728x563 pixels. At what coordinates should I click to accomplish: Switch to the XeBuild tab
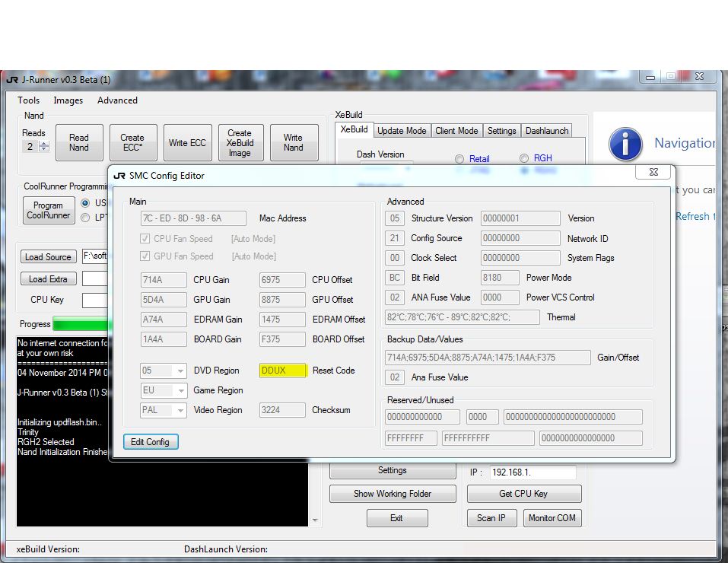click(354, 129)
